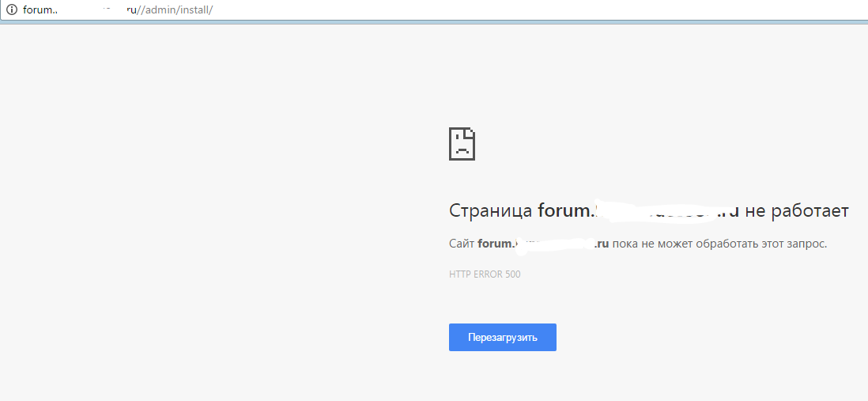This screenshot has height=401, width=868.
Task: Click the number 500 in the error code
Action: click(x=512, y=274)
